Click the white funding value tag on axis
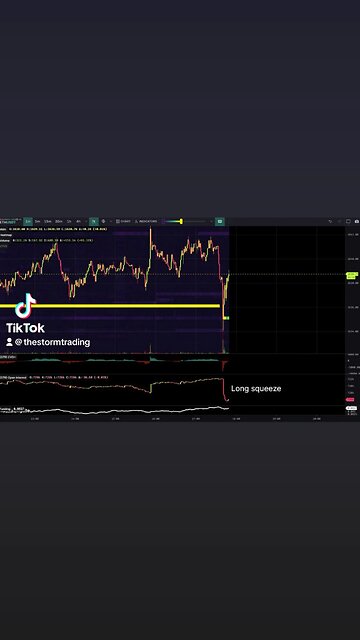The width and height of the screenshot is (360, 640). 351,408
